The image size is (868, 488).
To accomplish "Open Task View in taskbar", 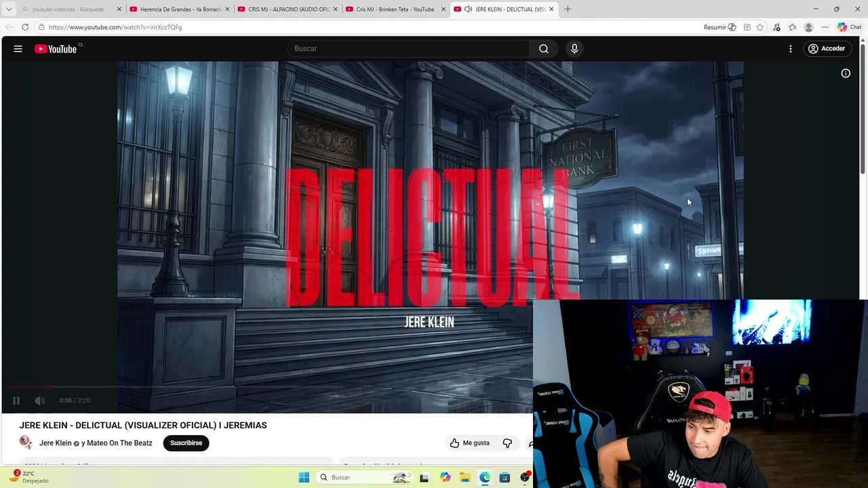I will (x=424, y=478).
